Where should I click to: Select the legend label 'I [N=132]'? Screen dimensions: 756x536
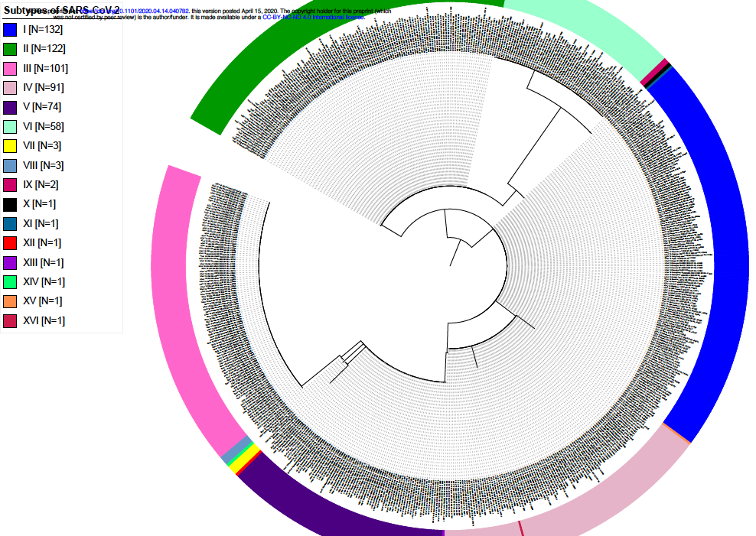click(x=43, y=29)
